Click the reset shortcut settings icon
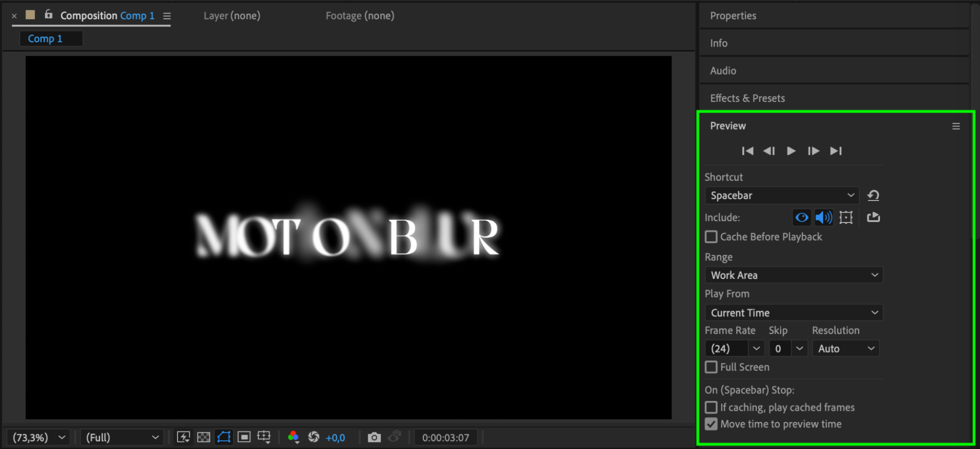The height and width of the screenshot is (449, 980). [x=873, y=196]
